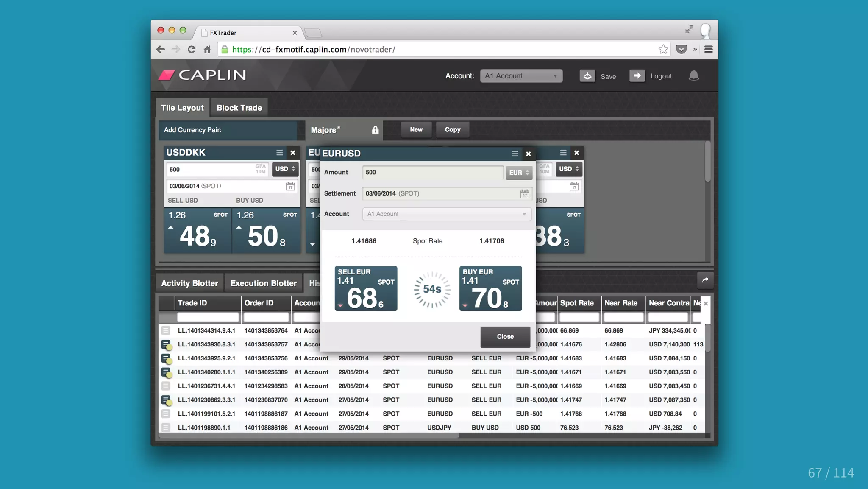868x489 pixels.
Task: Open the A1 Account header dropdown
Action: (521, 76)
